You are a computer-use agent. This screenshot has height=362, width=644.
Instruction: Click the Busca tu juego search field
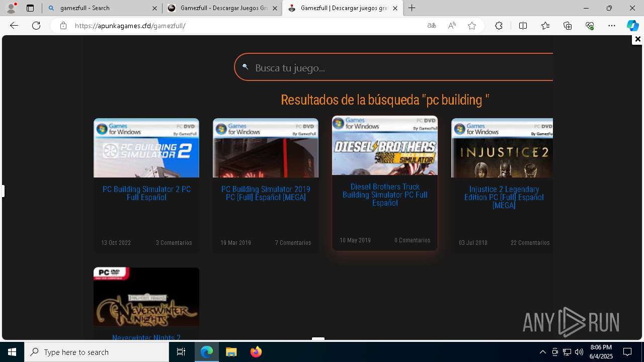pos(394,67)
